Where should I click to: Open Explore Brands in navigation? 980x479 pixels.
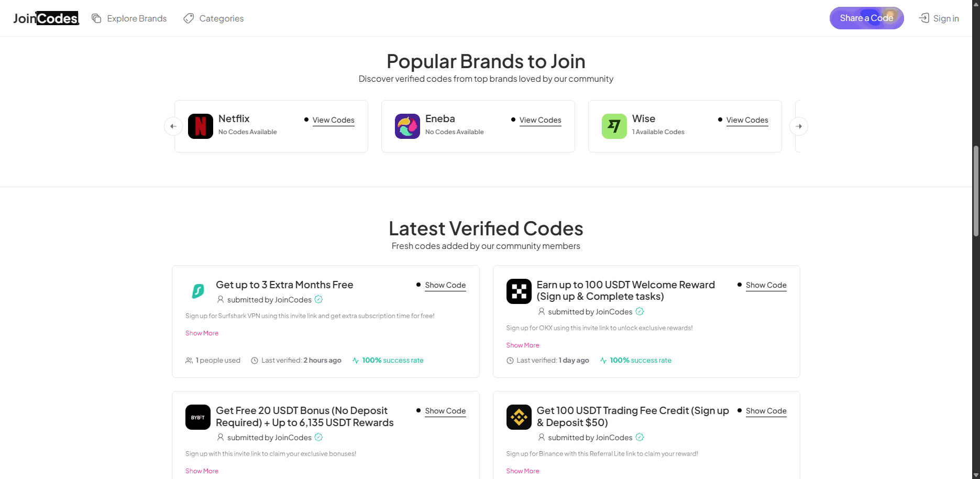[129, 18]
